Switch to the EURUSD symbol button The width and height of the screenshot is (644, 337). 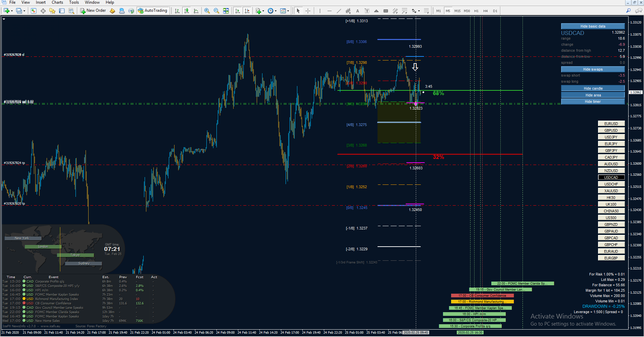pyautogui.click(x=611, y=124)
